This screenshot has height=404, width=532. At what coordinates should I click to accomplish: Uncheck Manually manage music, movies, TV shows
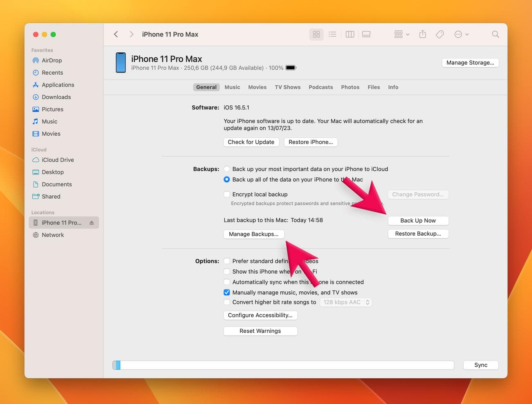pos(227,293)
